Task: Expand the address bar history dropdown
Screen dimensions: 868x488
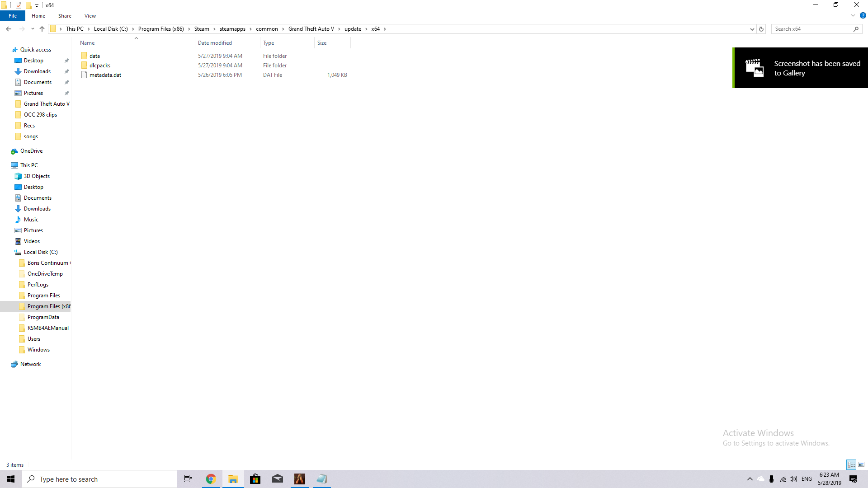Action: (752, 29)
